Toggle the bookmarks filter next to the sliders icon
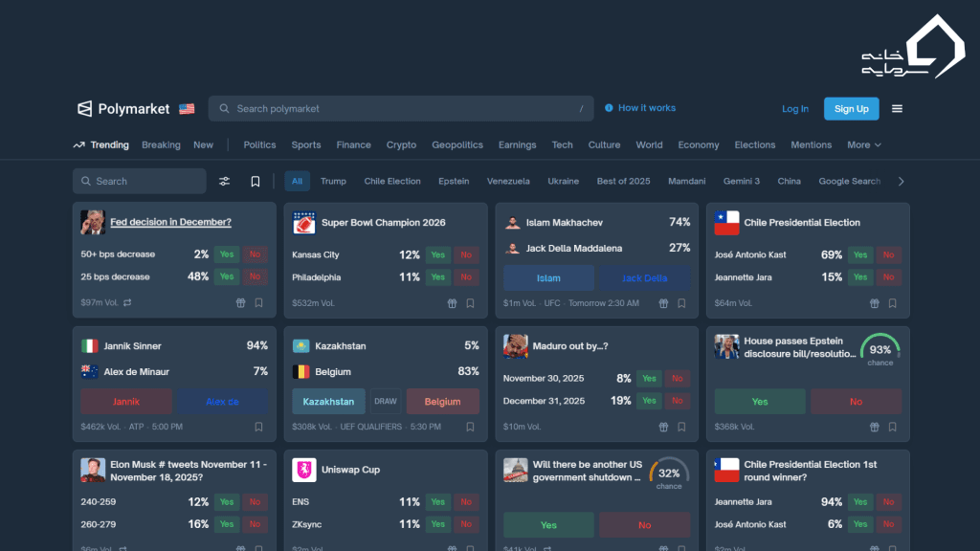The height and width of the screenshot is (551, 980). (x=256, y=182)
